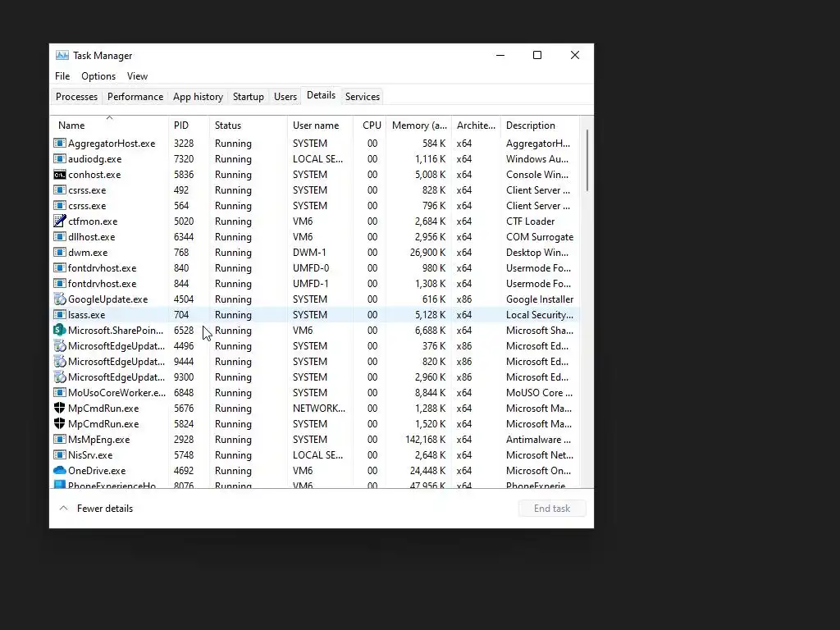Click the CTF Loader description
This screenshot has height=630, width=840.
pos(530,221)
